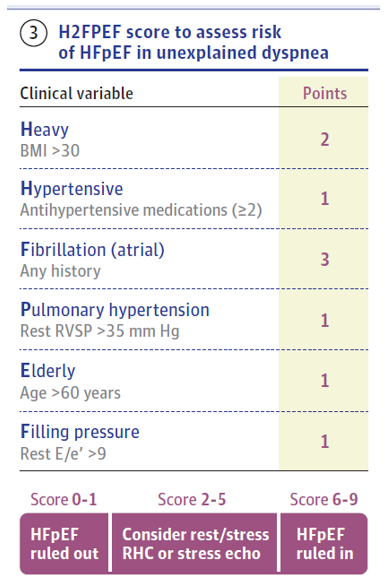Click the Rest E/e' >9 criterion

pyautogui.click(x=63, y=454)
